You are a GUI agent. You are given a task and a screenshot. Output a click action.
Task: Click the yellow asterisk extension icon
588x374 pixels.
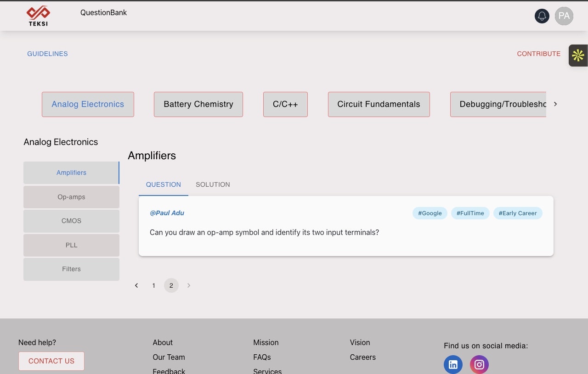tap(578, 56)
